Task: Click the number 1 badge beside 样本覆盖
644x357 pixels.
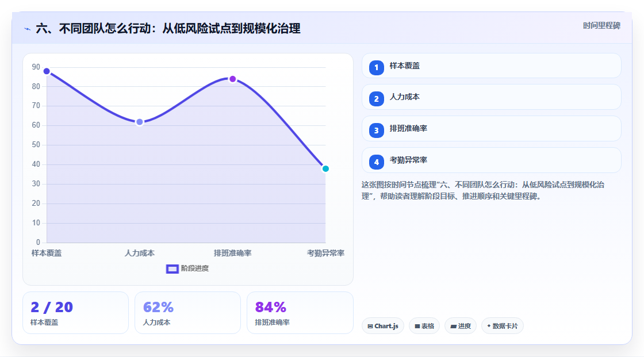Action: [x=376, y=68]
